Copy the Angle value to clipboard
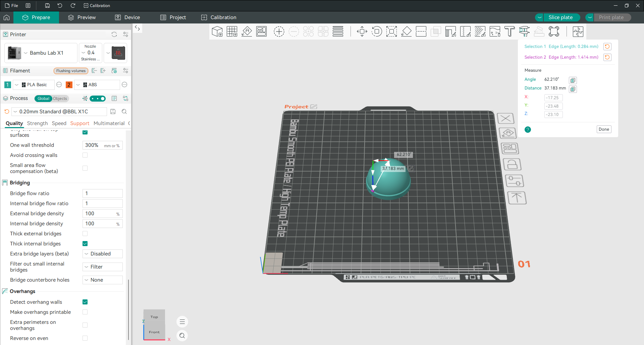The height and width of the screenshot is (345, 644). click(x=573, y=80)
